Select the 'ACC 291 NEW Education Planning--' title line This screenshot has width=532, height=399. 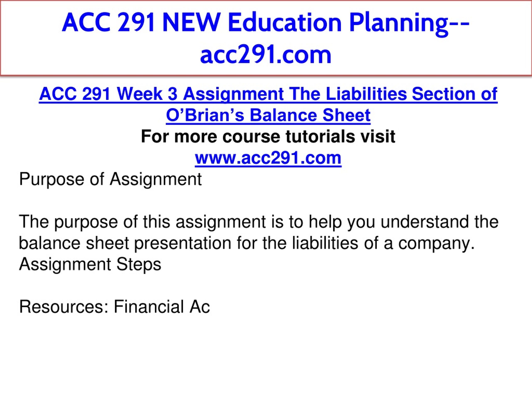click(x=266, y=23)
